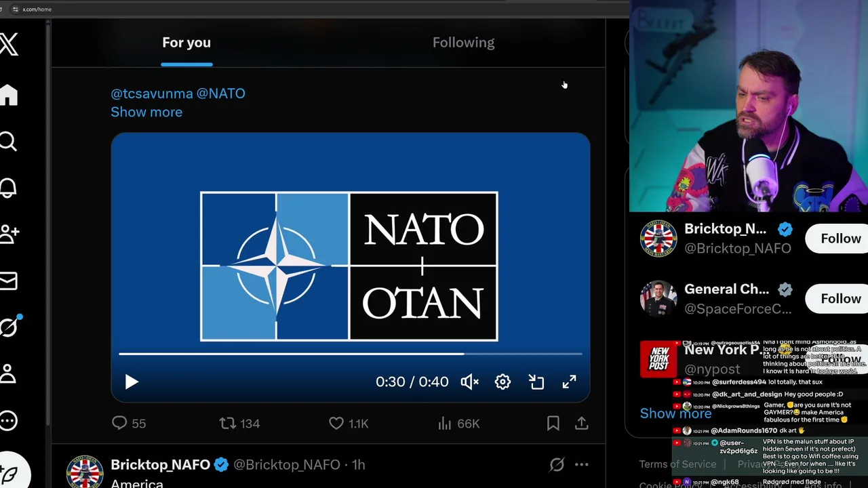
Task: Open the @NATO mention link
Action: (x=221, y=94)
